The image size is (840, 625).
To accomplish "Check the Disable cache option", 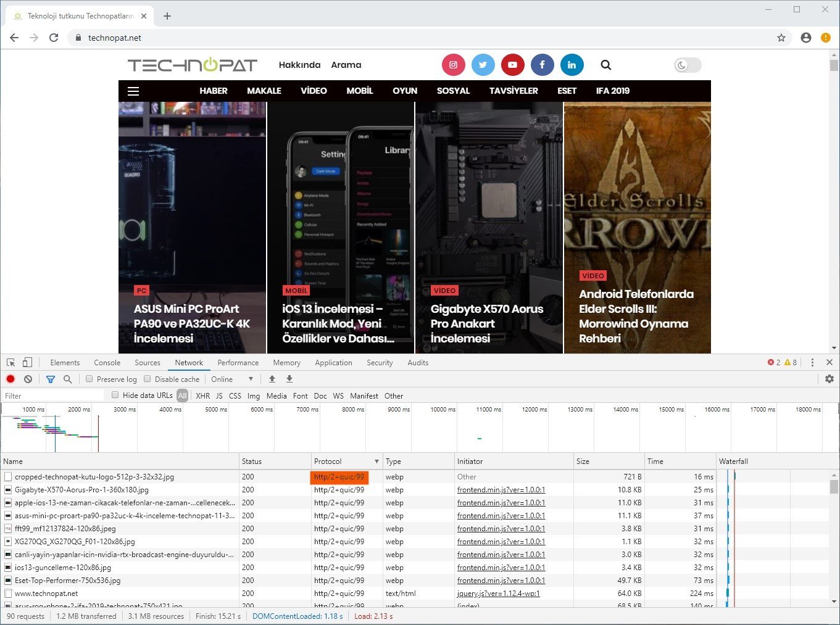I will (148, 379).
